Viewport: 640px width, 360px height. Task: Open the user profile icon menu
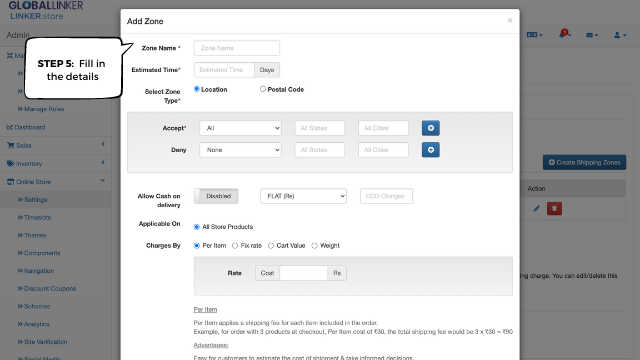pos(620,35)
